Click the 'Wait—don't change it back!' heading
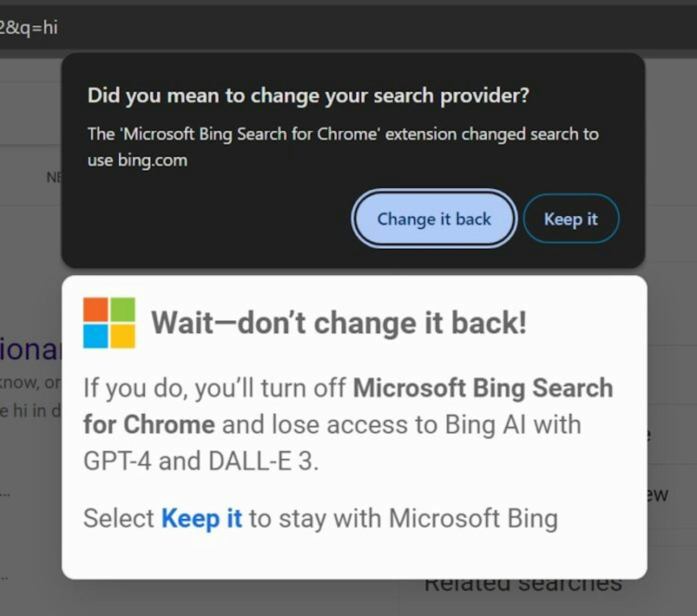The image size is (697, 616). [341, 322]
